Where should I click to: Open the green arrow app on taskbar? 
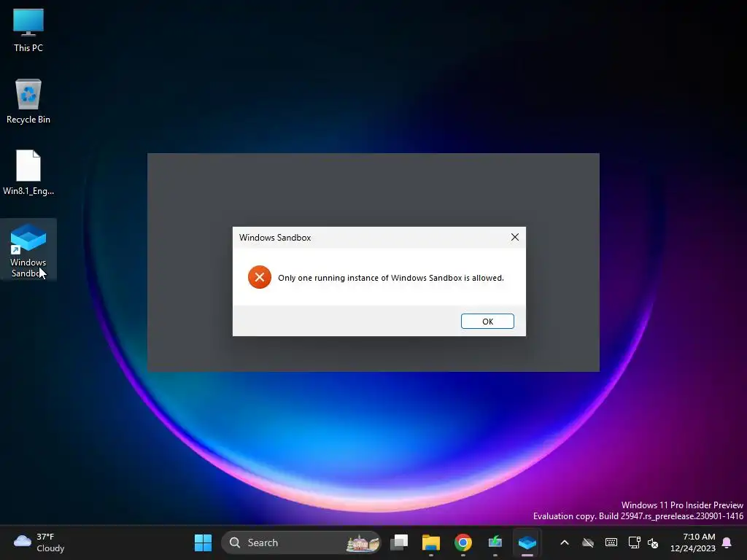click(x=495, y=542)
